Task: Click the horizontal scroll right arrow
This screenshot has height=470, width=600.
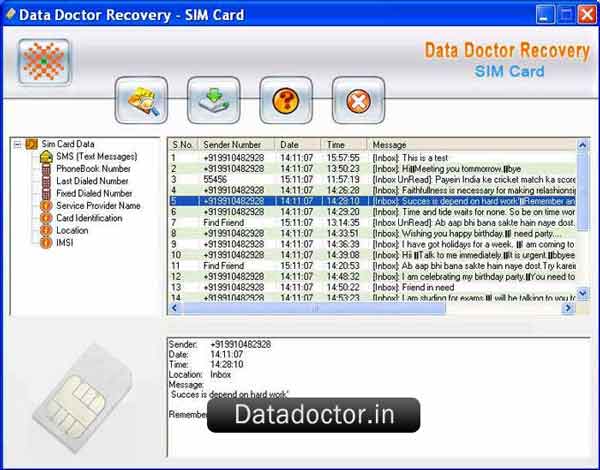Action: (568, 308)
